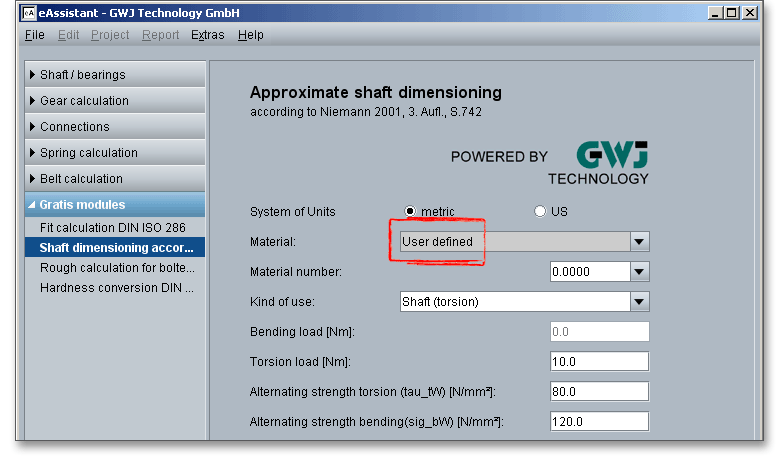Select the US units radio button
Viewport: 779px width, 456px height.
pyautogui.click(x=540, y=212)
